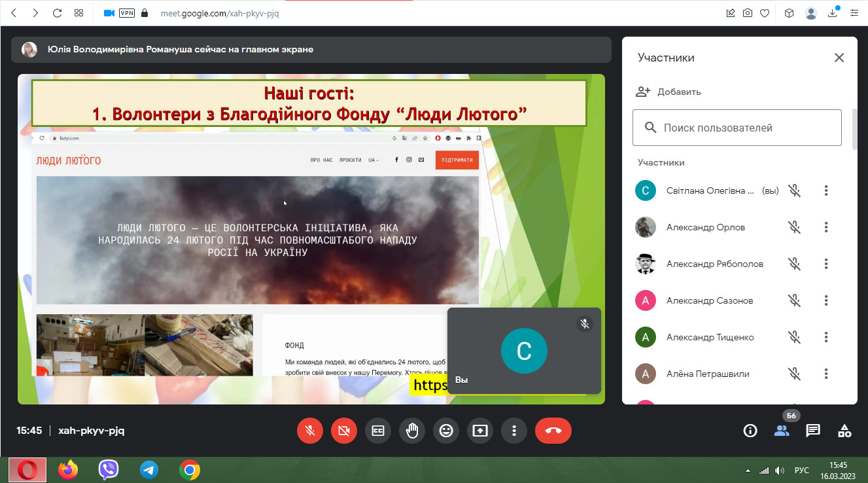Open the meeting chat icon
Viewport: 868px width, 483px height.
(813, 431)
